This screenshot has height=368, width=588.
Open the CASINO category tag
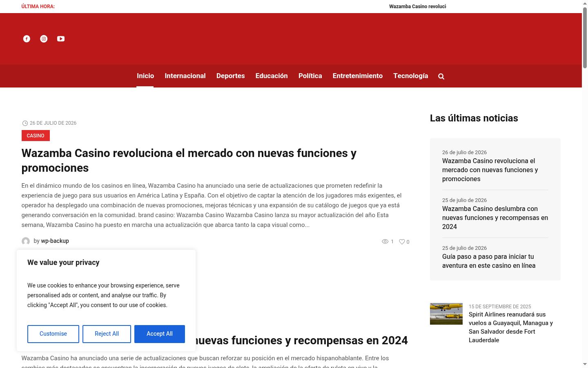36,136
